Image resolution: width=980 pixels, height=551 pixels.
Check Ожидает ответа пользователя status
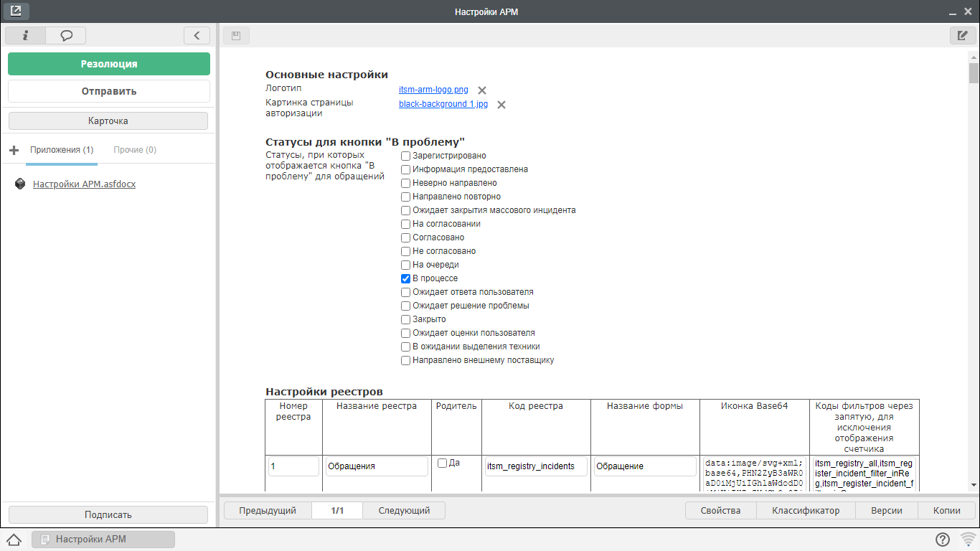pyautogui.click(x=406, y=292)
